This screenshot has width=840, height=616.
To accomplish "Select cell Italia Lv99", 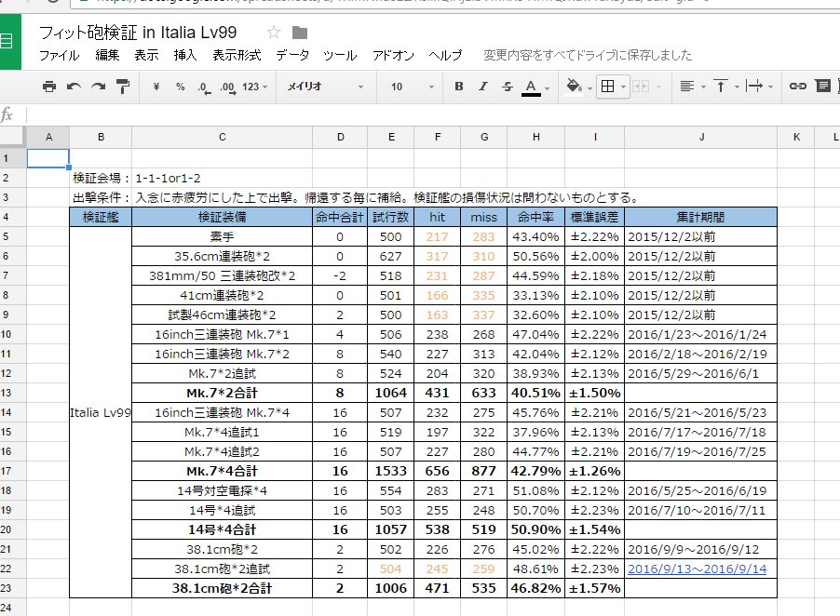I will click(101, 412).
